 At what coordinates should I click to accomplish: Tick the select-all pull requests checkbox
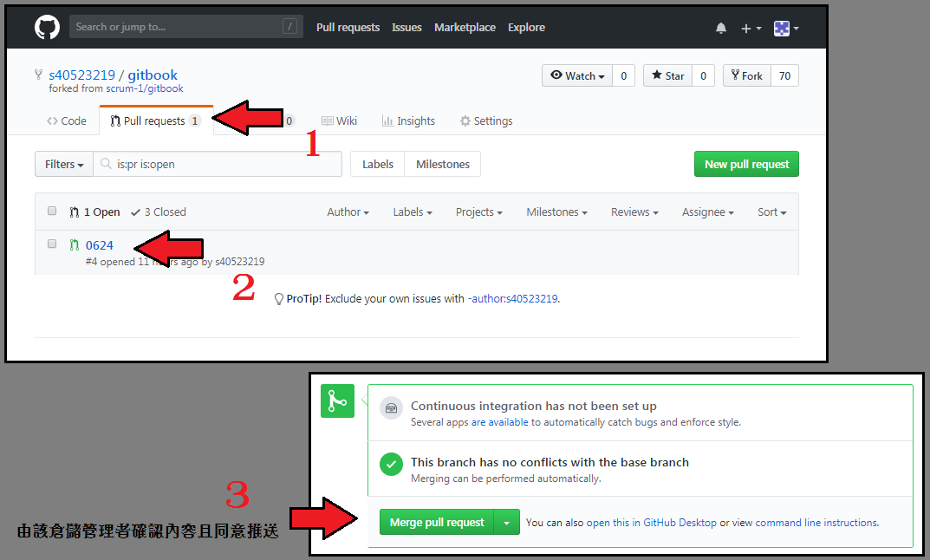pos(52,212)
